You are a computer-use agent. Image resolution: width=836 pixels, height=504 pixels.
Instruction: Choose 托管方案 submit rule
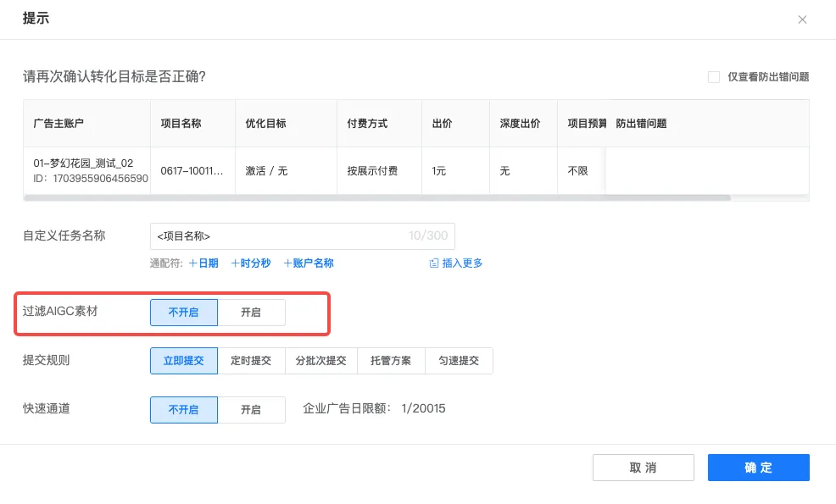391,361
